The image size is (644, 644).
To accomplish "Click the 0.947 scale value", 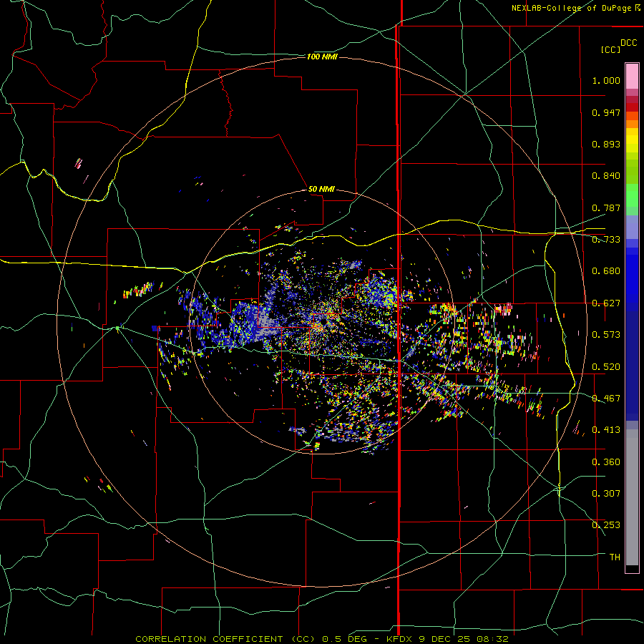I will click(x=606, y=112).
